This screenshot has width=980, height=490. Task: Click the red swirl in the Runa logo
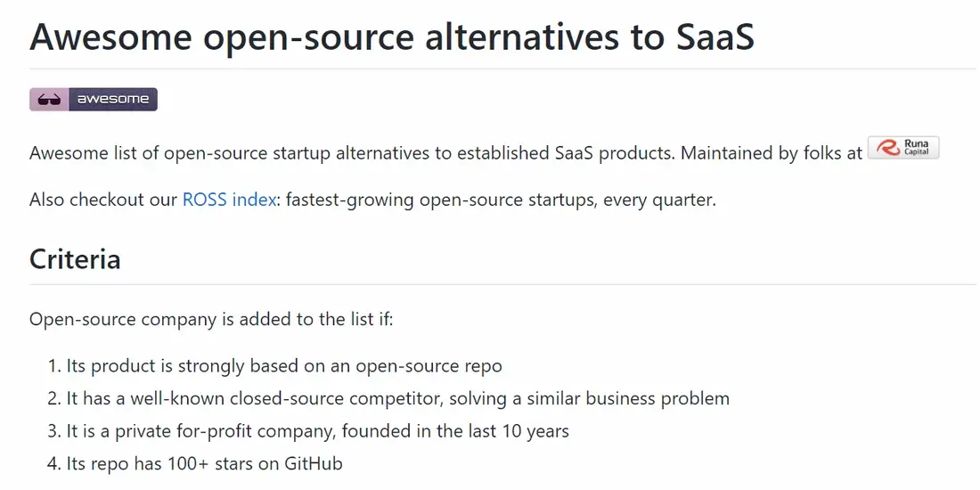(887, 148)
